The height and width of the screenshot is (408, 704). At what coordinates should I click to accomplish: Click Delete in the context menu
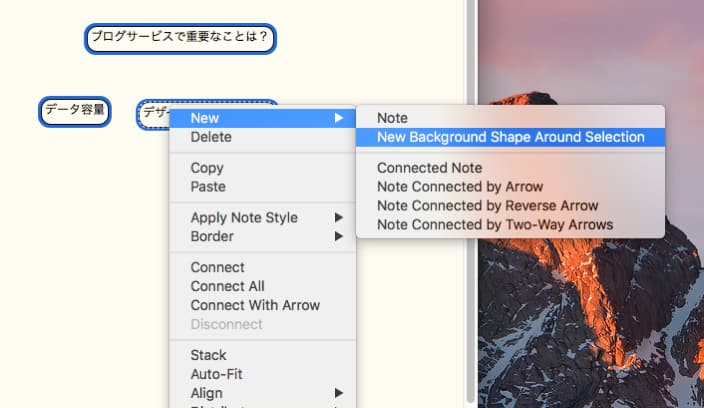[x=262, y=137]
